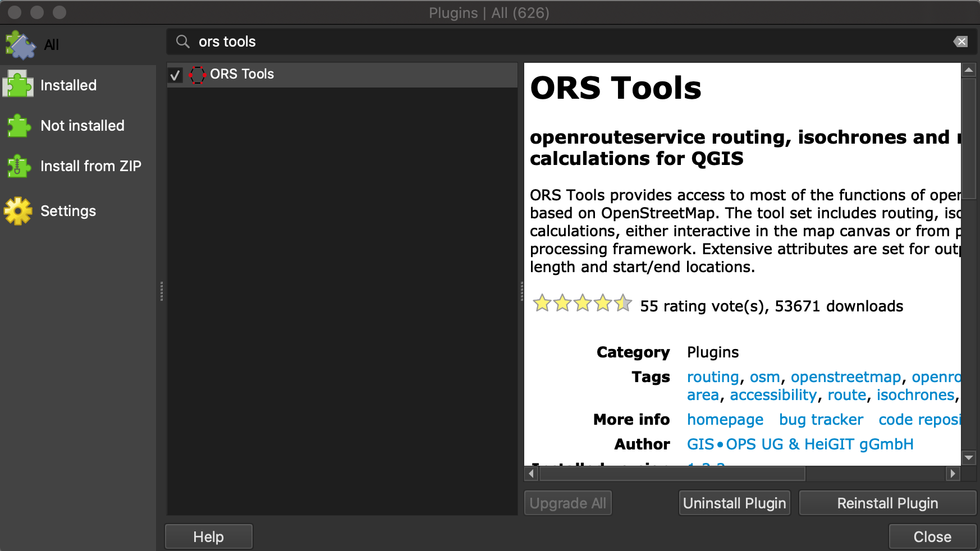Open Help for the plugin manager
Viewport: 980px width, 551px height.
208,537
